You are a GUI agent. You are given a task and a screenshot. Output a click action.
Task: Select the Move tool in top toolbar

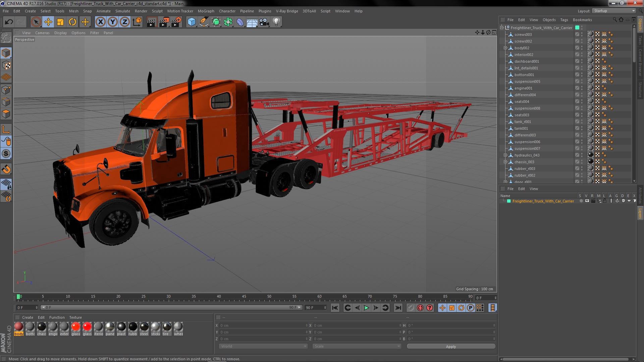pos(48,22)
